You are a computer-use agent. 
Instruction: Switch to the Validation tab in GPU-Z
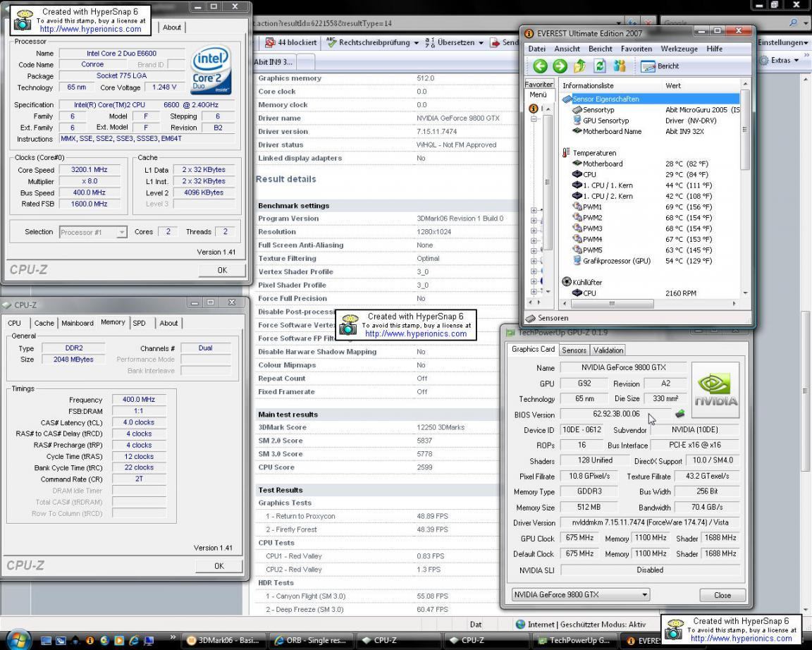click(608, 350)
